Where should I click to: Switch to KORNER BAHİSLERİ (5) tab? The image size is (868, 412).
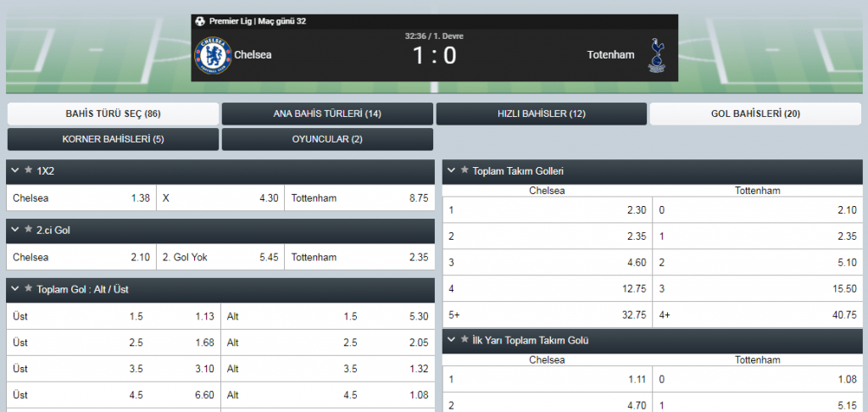point(113,140)
